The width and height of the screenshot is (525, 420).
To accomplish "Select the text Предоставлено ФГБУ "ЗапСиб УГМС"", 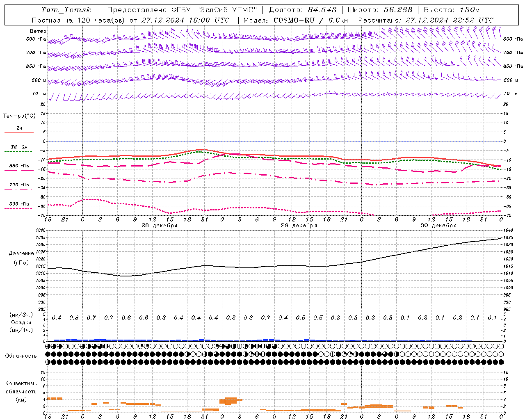I will pyautogui.click(x=182, y=10).
